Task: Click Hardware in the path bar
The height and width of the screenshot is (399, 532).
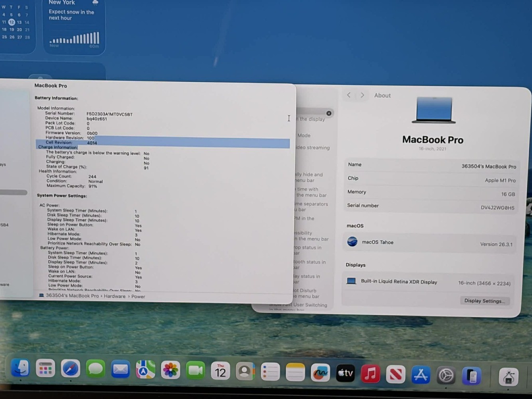Action: point(115,296)
